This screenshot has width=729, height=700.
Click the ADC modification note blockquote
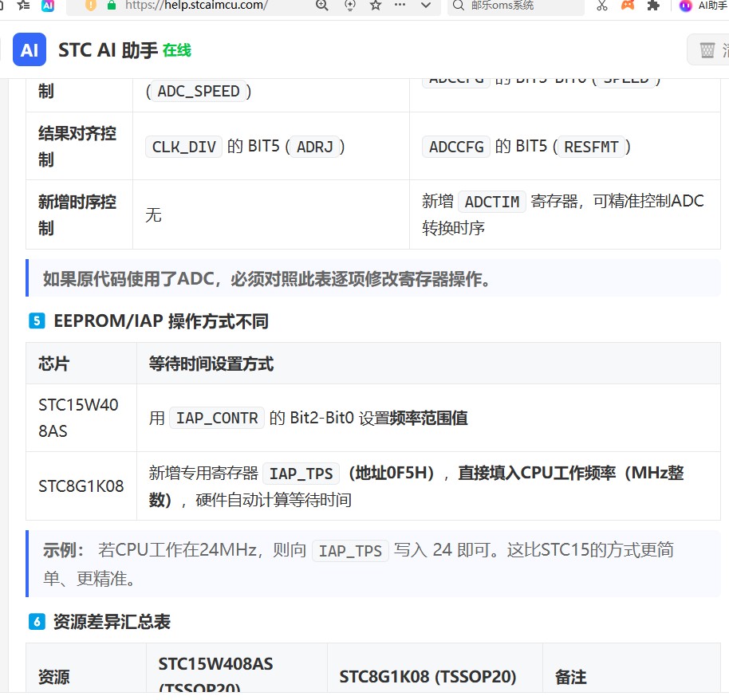point(372,278)
